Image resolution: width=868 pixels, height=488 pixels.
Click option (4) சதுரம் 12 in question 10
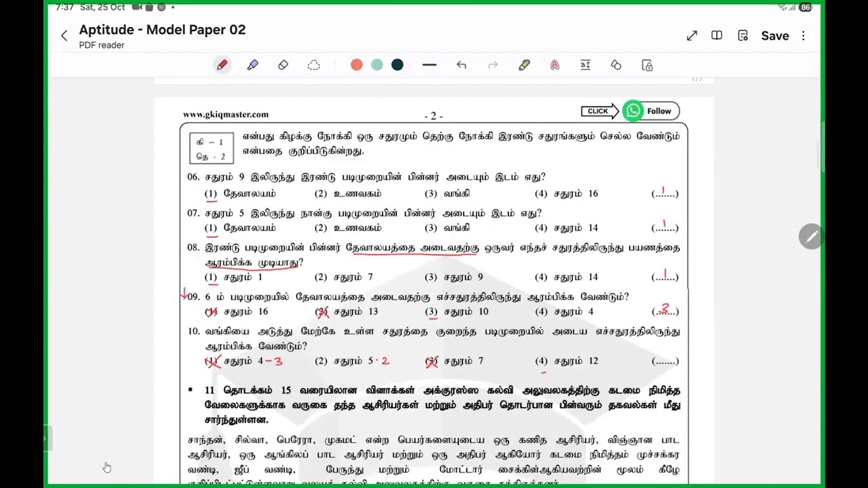tap(566, 361)
